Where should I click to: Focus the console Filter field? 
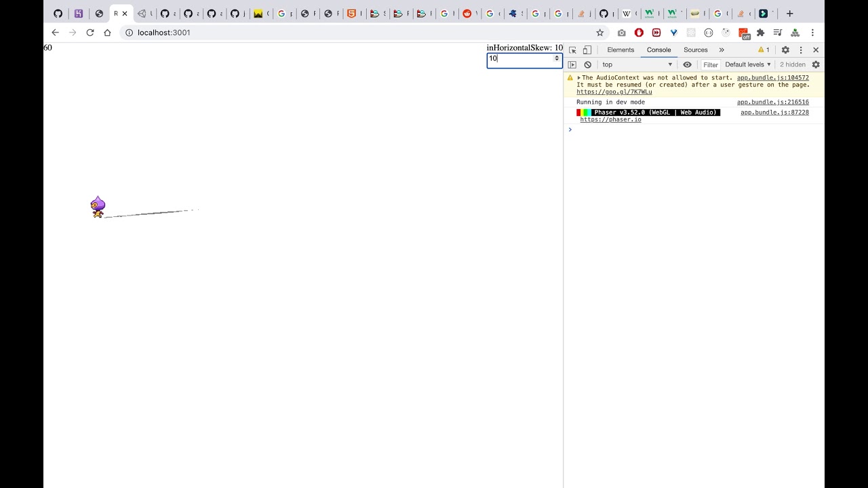point(710,65)
